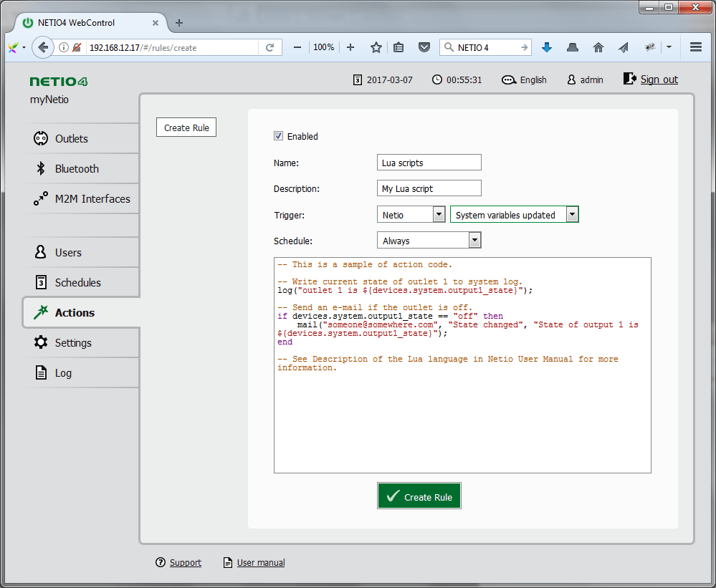Screen dimensions: 716x588
Task: Click into the Lua action code editor
Action: (462, 365)
